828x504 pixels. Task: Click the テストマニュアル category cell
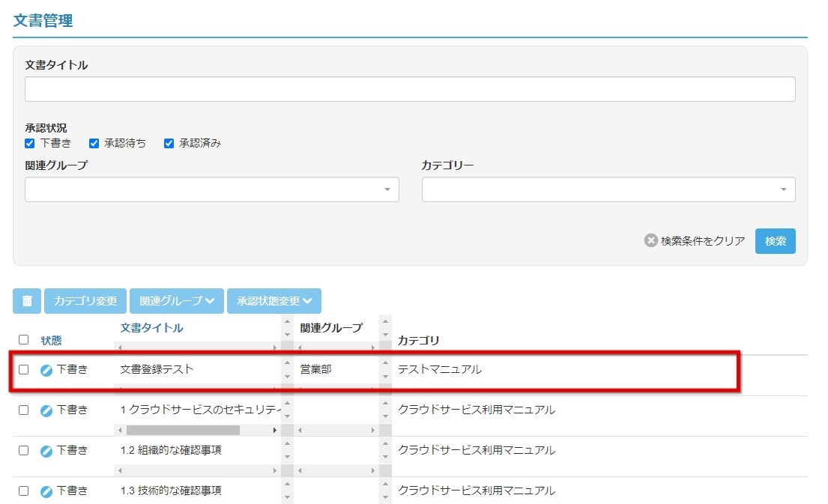point(439,369)
